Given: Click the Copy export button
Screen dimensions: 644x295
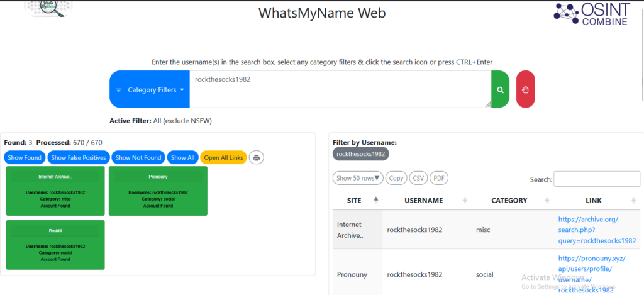Looking at the screenshot, I should pos(396,178).
